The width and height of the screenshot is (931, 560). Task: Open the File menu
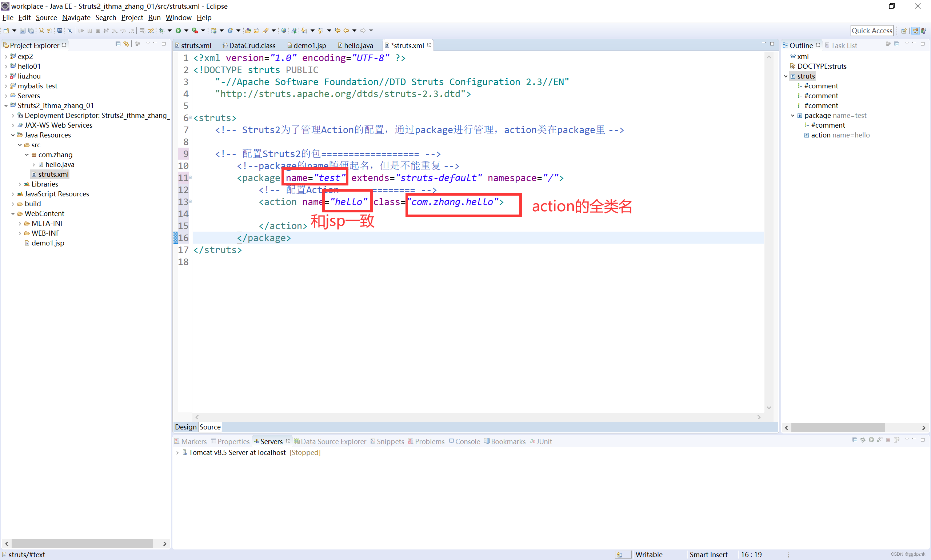point(8,17)
